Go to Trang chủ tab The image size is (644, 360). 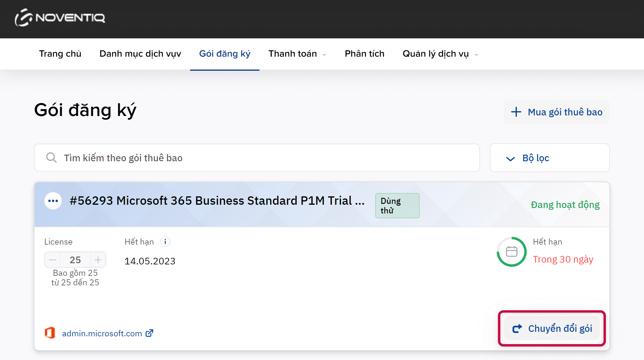click(60, 54)
